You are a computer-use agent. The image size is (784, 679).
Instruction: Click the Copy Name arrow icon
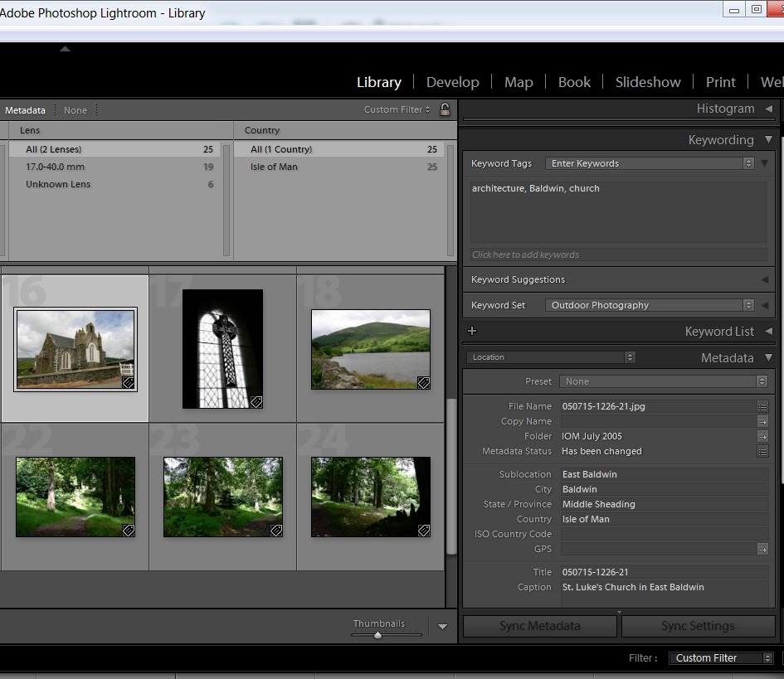tap(762, 421)
